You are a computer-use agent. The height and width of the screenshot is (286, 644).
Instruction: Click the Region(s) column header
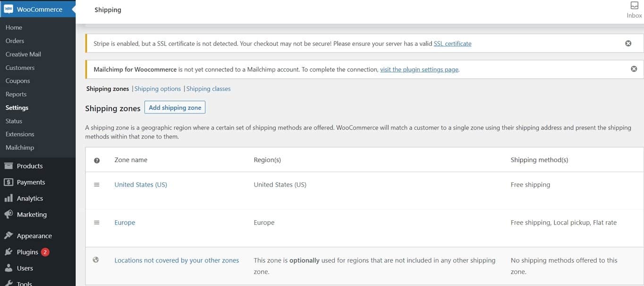pyautogui.click(x=267, y=160)
